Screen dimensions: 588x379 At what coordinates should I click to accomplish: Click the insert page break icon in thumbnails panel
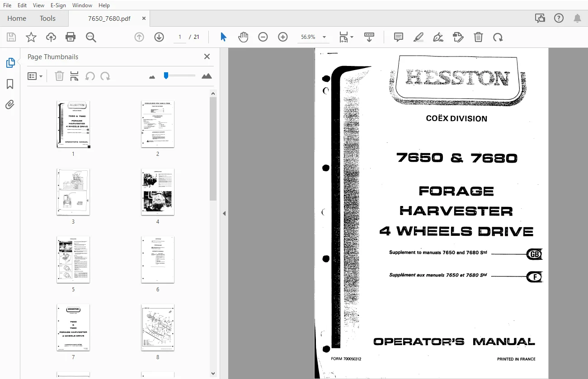pyautogui.click(x=74, y=76)
